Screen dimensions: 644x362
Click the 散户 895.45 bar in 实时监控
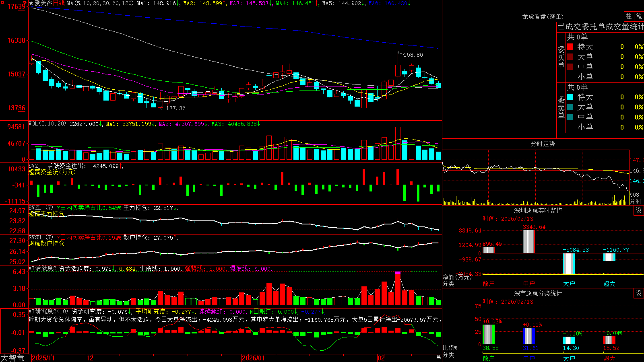489,250
